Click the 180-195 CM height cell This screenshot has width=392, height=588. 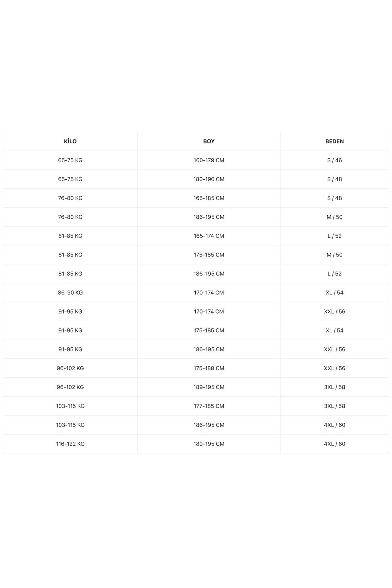pyautogui.click(x=209, y=444)
